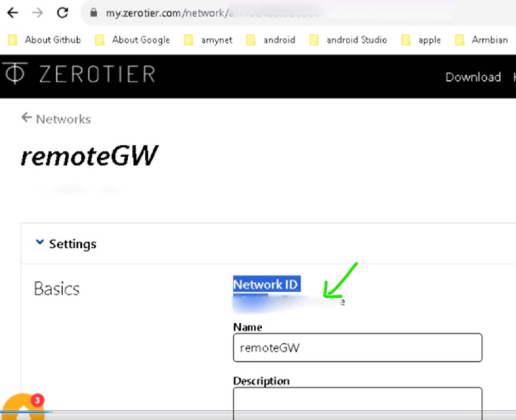Open the Download menu item
The width and height of the screenshot is (516, 420).
(x=473, y=77)
